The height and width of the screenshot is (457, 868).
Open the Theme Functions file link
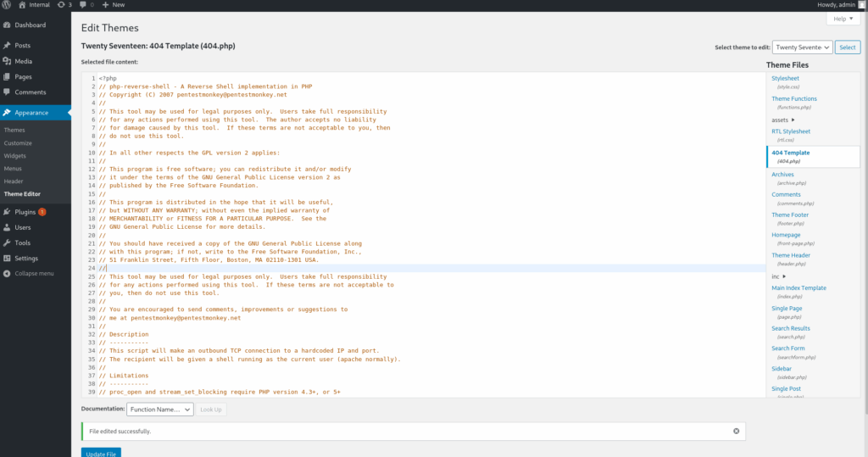pos(794,99)
